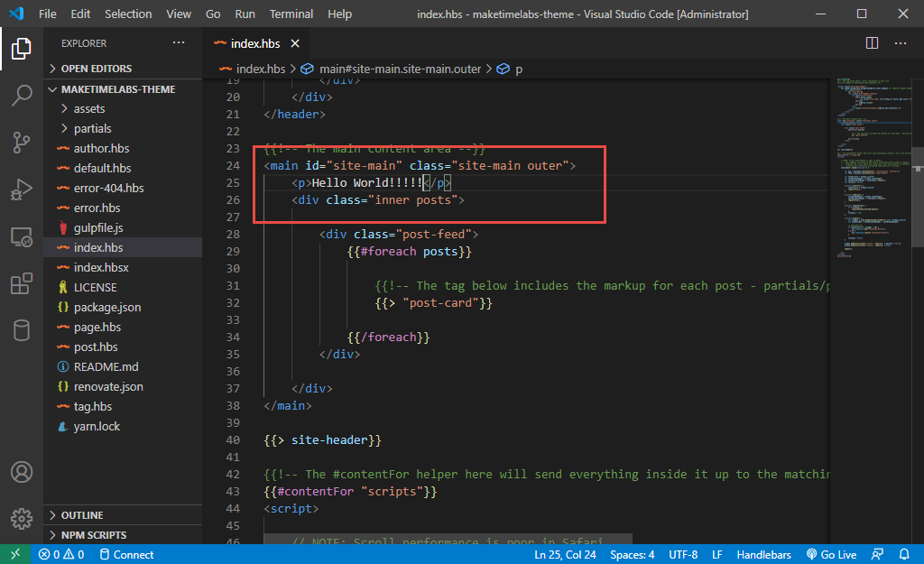Open editor More Actions ellipsis

click(x=901, y=43)
